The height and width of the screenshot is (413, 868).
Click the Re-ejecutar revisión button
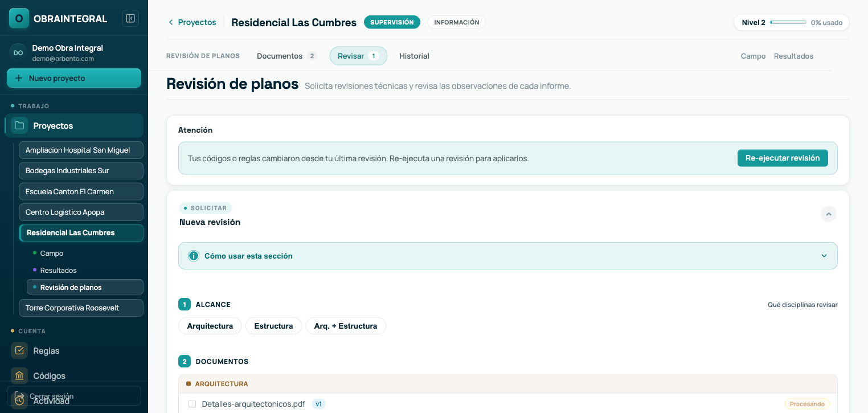tap(783, 158)
